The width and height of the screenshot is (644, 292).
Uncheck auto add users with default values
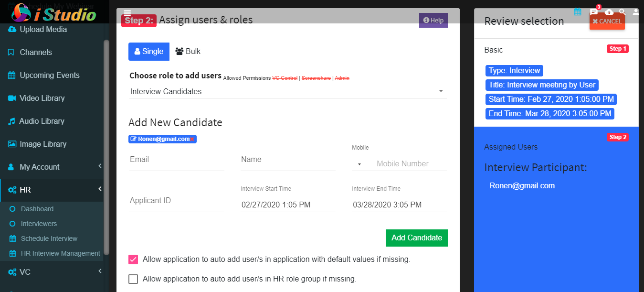click(133, 260)
